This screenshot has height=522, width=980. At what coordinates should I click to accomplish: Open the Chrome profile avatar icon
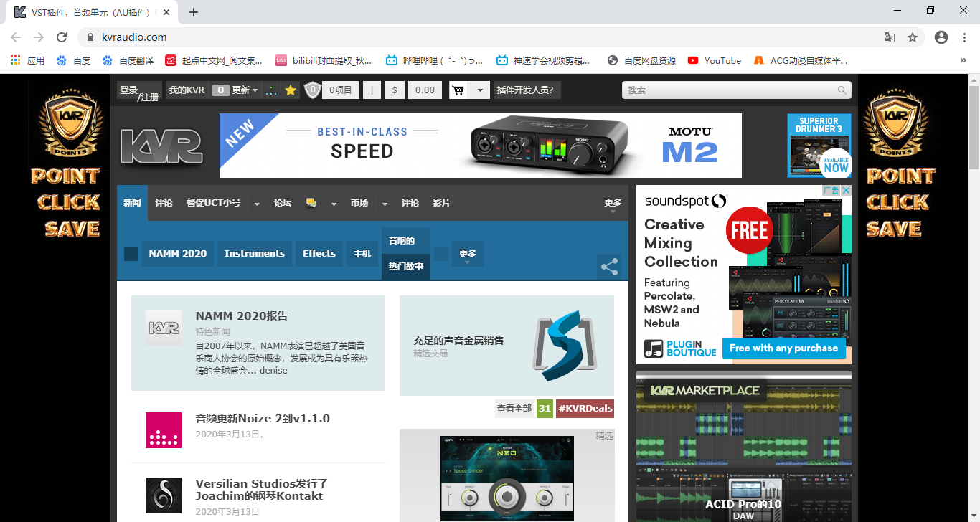coord(941,37)
